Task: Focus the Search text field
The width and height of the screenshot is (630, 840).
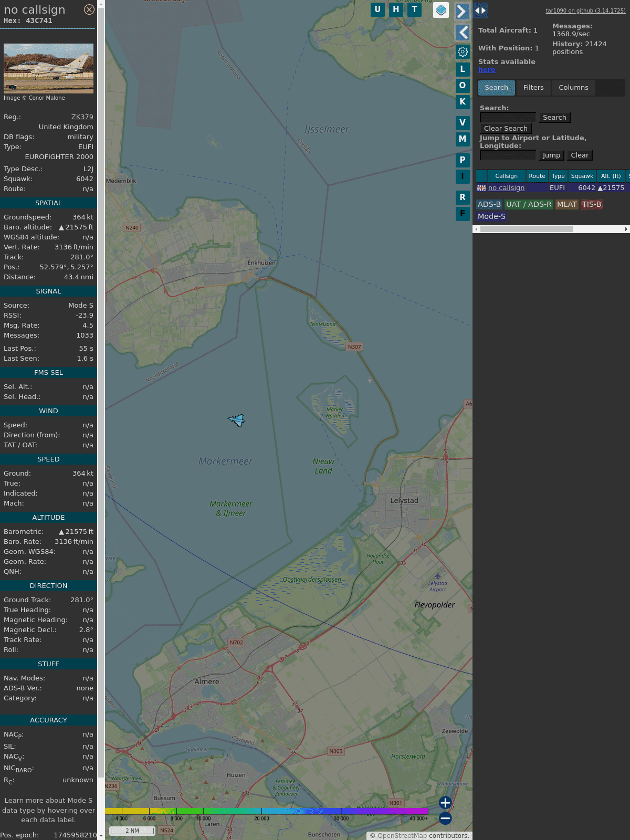Action: point(508,117)
